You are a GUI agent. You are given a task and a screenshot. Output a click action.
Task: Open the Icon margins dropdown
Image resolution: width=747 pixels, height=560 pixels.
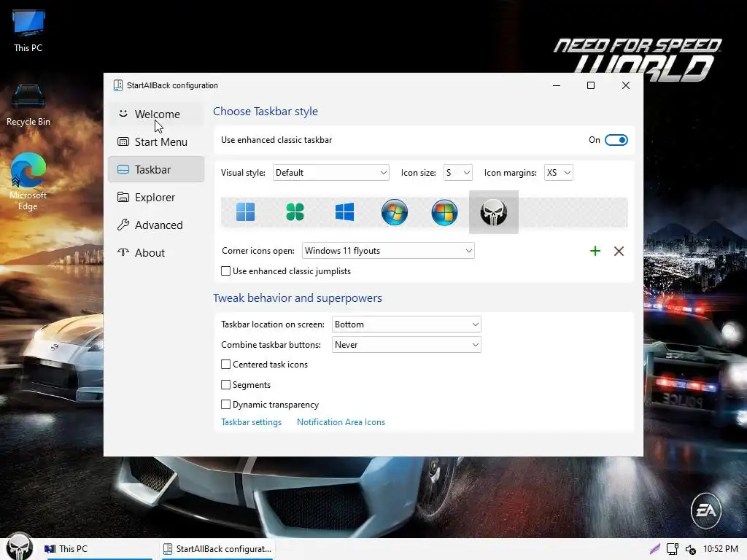558,172
